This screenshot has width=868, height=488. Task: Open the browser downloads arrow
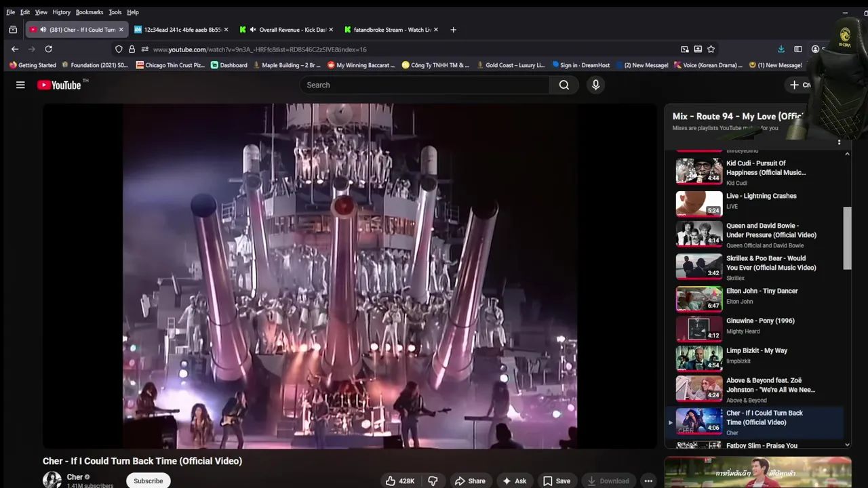(781, 49)
